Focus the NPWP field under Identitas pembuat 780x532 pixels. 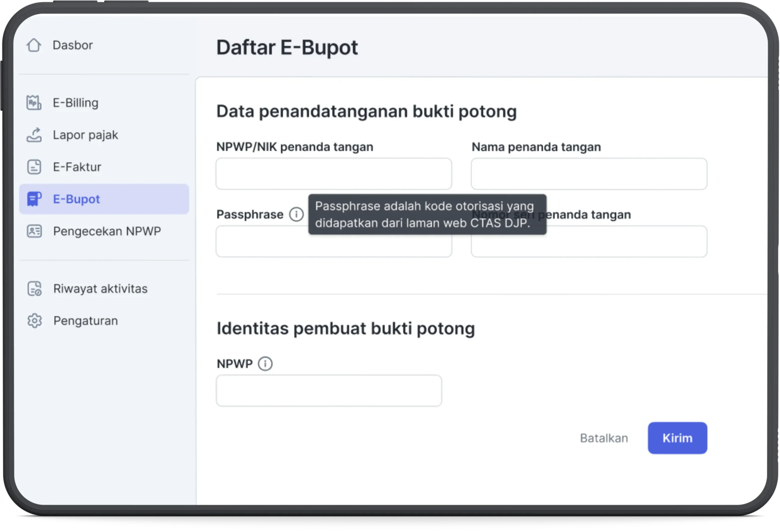point(328,391)
